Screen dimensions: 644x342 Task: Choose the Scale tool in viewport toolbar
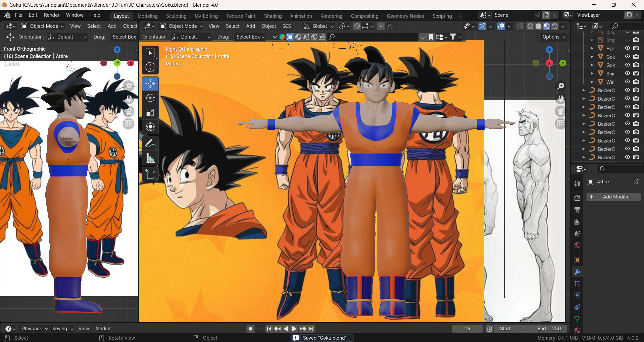[150, 112]
